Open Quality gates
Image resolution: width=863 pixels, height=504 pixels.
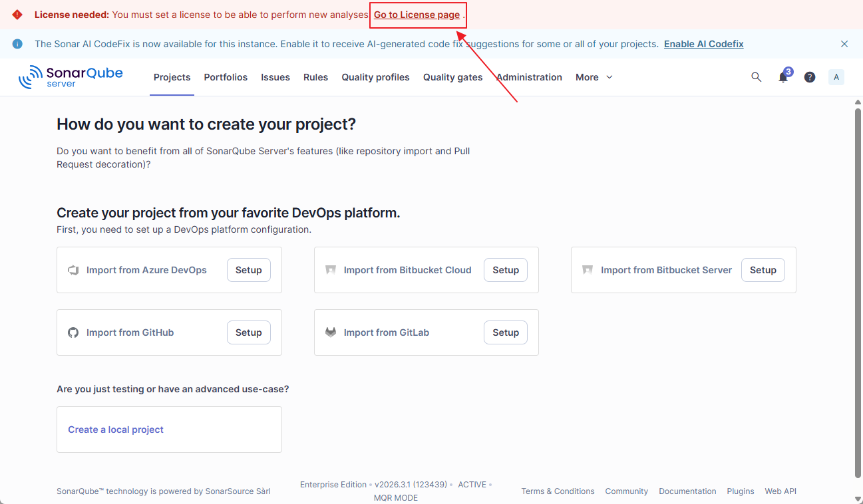tap(453, 77)
